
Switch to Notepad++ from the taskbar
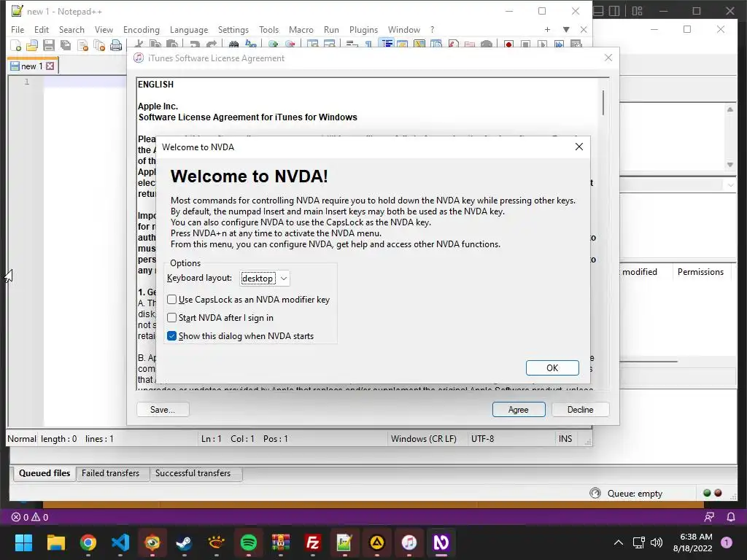pyautogui.click(x=344, y=542)
